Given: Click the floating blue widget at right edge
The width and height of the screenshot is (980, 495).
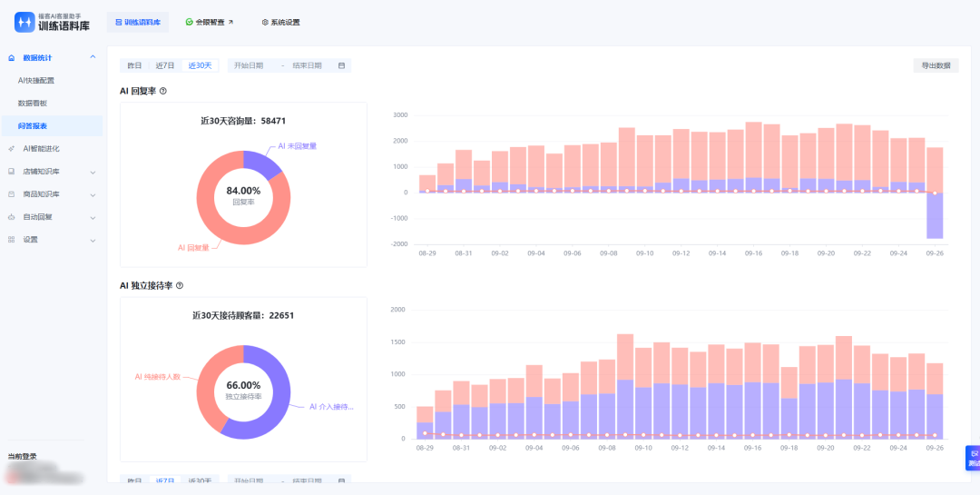Looking at the screenshot, I should coord(973,458).
